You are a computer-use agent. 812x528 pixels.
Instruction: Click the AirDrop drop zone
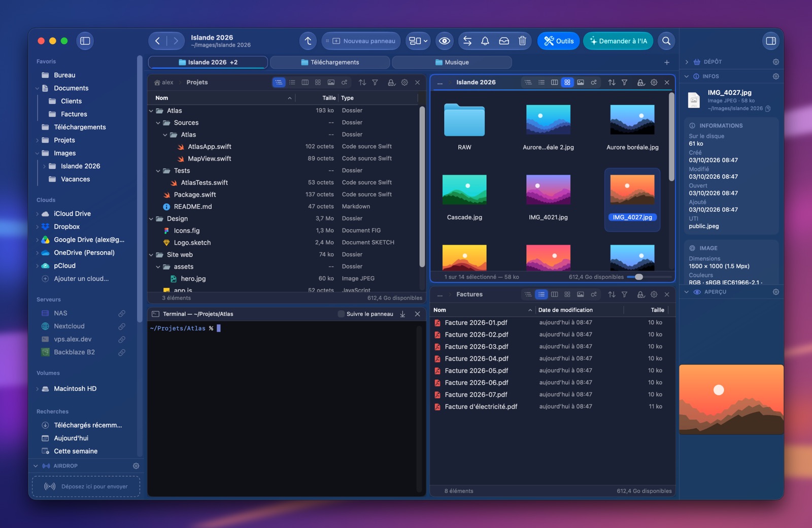[86, 486]
